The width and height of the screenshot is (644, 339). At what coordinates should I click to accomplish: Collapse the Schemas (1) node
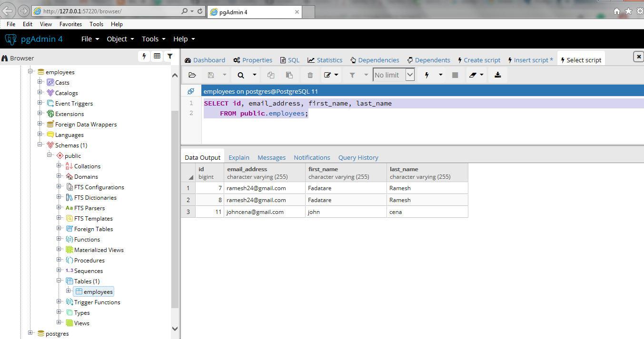pos(40,145)
